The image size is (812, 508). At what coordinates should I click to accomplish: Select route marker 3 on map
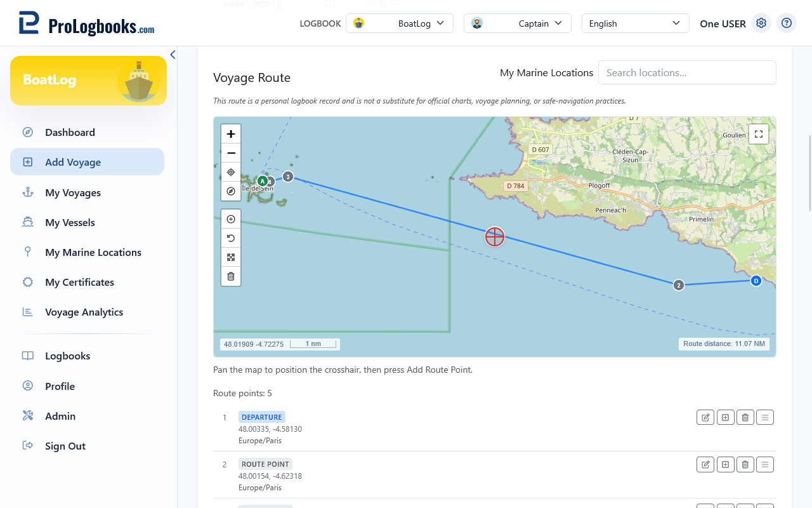click(x=288, y=177)
